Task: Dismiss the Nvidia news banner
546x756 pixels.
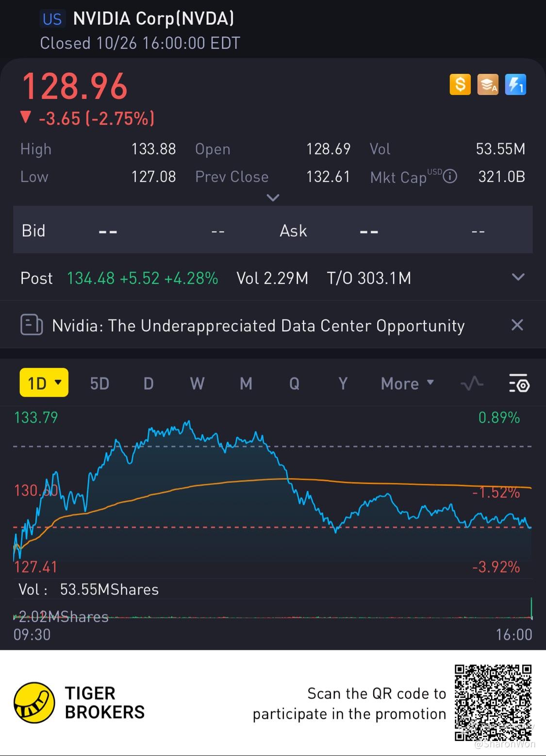Action: coord(517,325)
